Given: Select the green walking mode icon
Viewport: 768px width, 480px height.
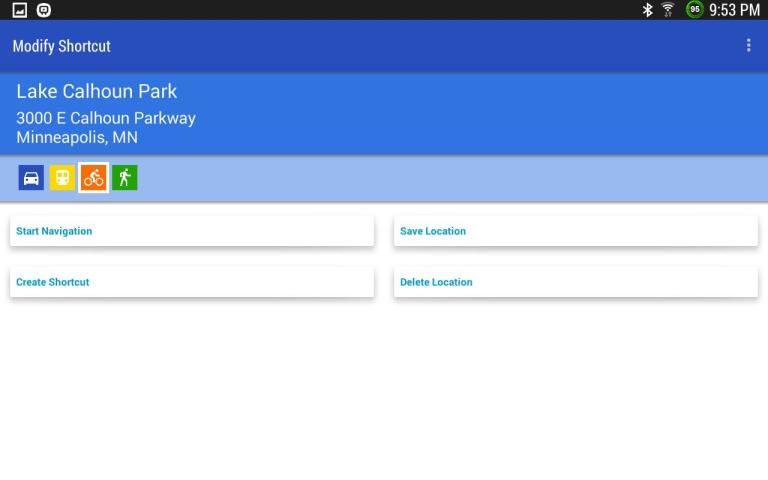Looking at the screenshot, I should [124, 178].
